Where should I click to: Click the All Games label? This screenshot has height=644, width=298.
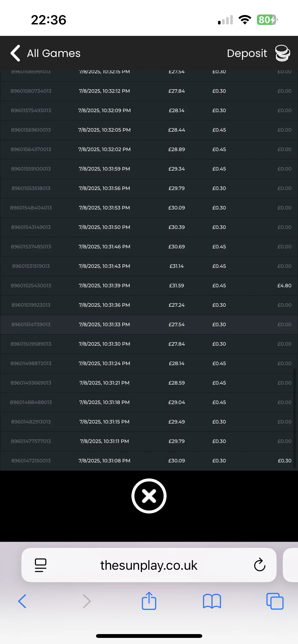click(x=54, y=53)
